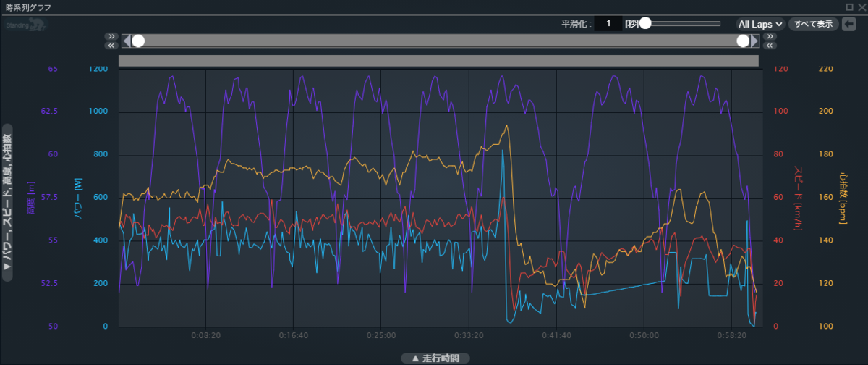Click the 140 heart rate axis value
This screenshot has height=365, width=868.
(825, 240)
